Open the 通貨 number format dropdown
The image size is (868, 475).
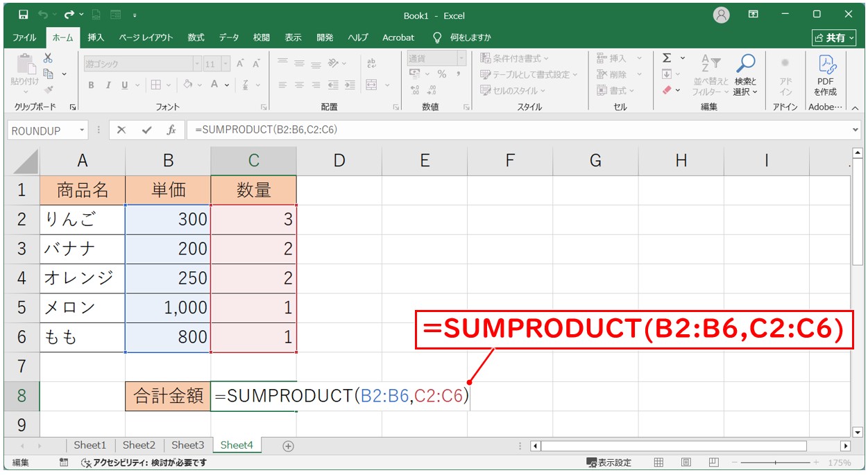pos(462,58)
